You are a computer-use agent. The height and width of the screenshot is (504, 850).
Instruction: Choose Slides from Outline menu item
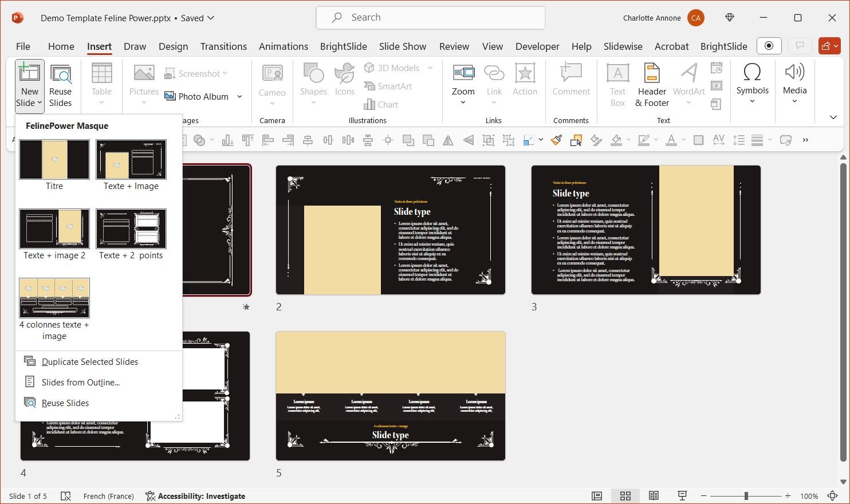tap(99, 383)
